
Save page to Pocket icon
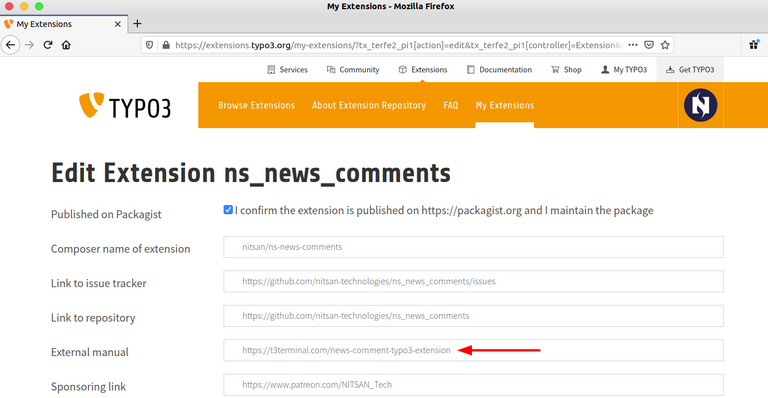point(649,45)
